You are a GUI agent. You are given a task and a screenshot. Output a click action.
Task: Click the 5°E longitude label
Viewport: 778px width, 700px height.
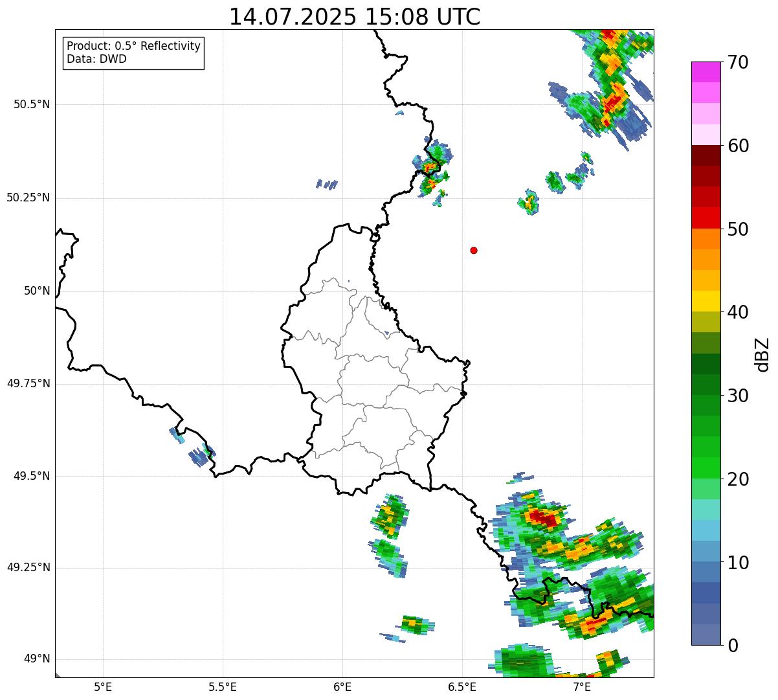tap(103, 686)
